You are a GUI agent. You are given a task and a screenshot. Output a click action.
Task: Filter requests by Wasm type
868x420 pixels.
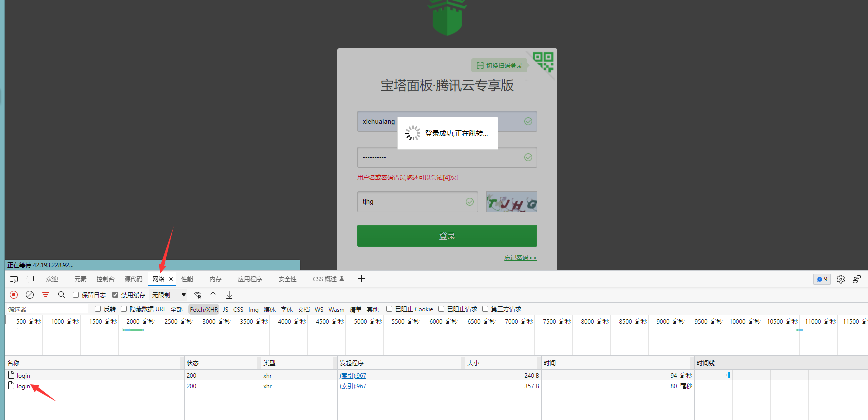click(x=336, y=309)
